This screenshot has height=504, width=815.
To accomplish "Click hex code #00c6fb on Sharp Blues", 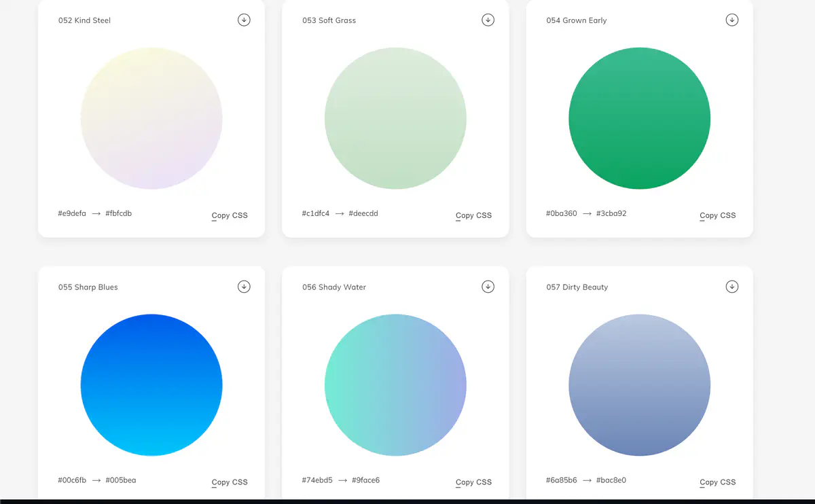I will [x=72, y=480].
